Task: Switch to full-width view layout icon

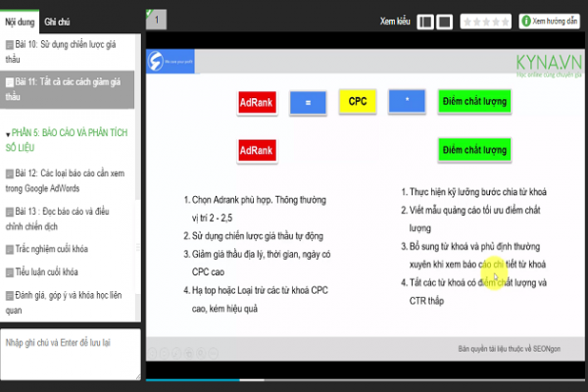Action: [447, 21]
